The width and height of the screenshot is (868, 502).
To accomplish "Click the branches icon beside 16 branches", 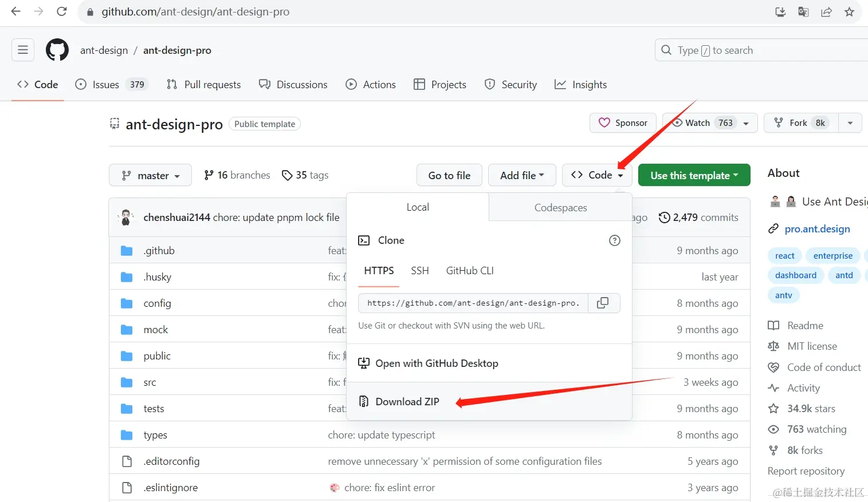I will coord(209,175).
